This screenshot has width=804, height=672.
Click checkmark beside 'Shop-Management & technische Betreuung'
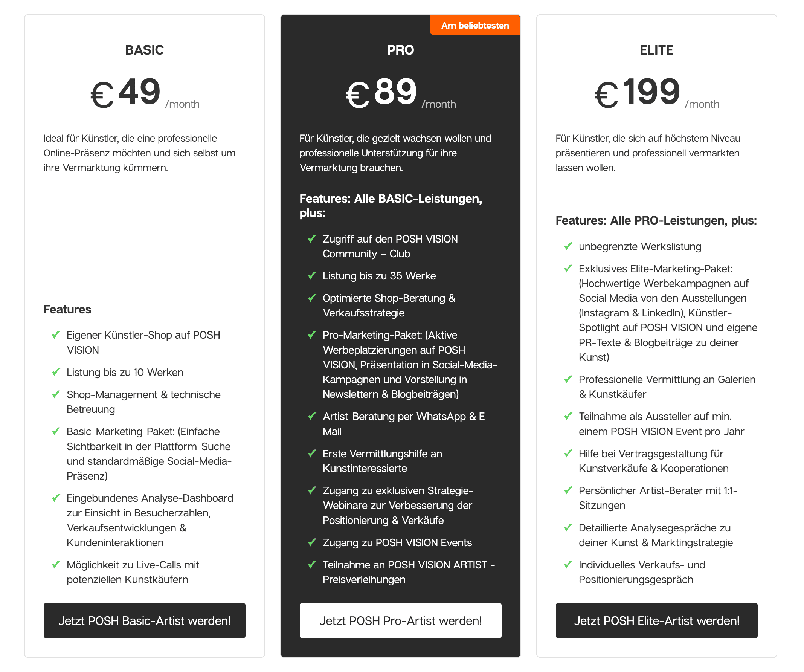[x=56, y=394]
